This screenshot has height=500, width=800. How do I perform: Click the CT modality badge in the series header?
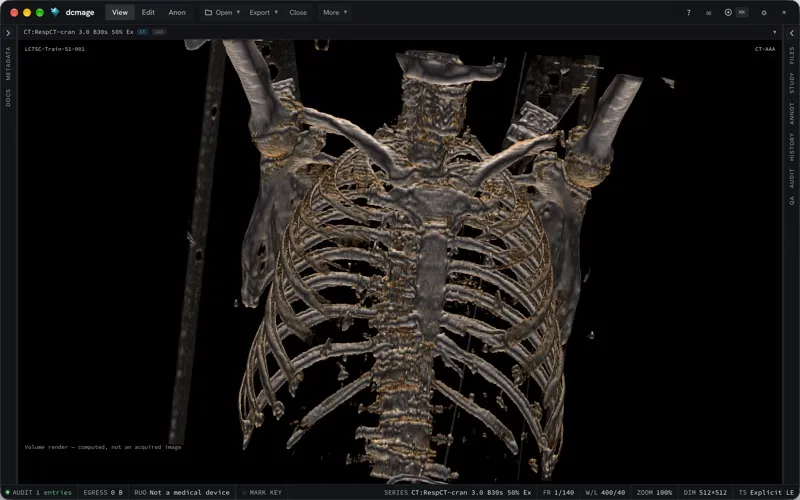click(x=142, y=32)
